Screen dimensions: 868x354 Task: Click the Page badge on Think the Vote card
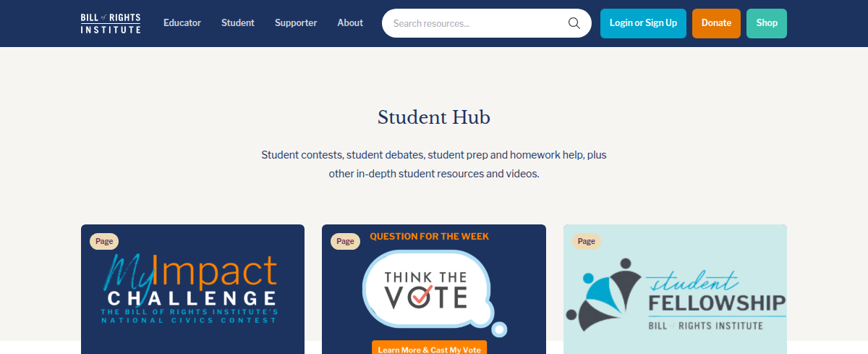345,242
